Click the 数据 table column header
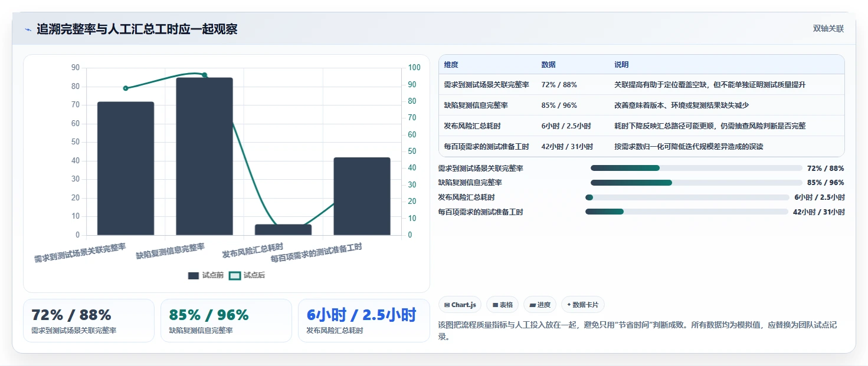Image resolution: width=868 pixels, height=366 pixels. click(x=548, y=65)
